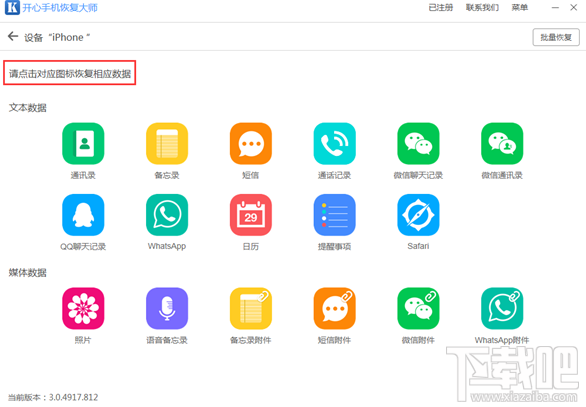Viewport: 586px width, 407px height.
Task: Click the Safari compass icon
Action: (x=418, y=215)
